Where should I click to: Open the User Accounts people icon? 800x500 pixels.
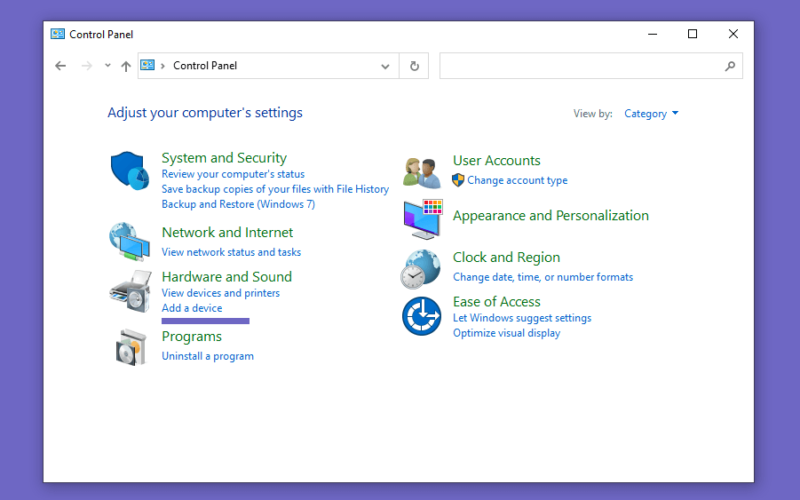421,173
